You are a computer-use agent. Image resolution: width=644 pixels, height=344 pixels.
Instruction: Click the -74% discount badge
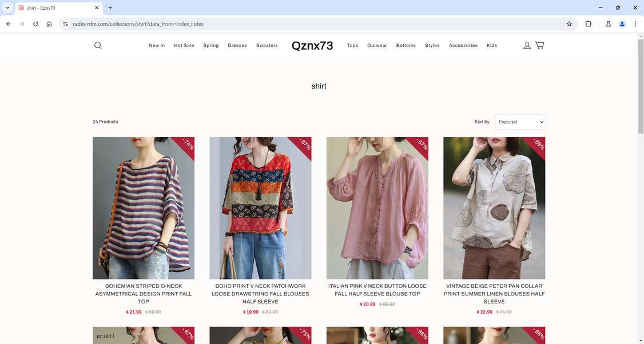coord(188,144)
